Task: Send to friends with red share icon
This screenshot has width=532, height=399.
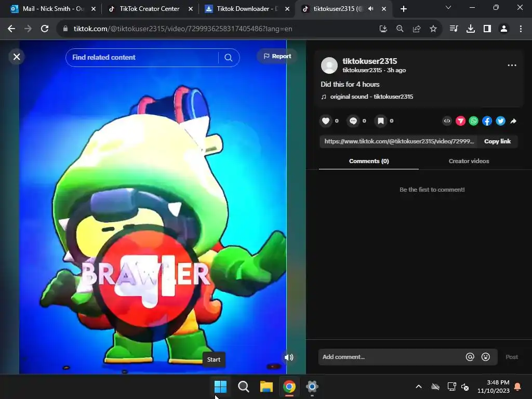Action: (x=460, y=121)
